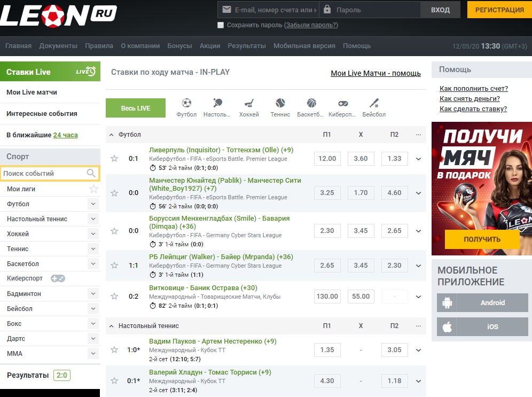
Task: Collapse the Настольный теннис section
Action: (x=112, y=326)
